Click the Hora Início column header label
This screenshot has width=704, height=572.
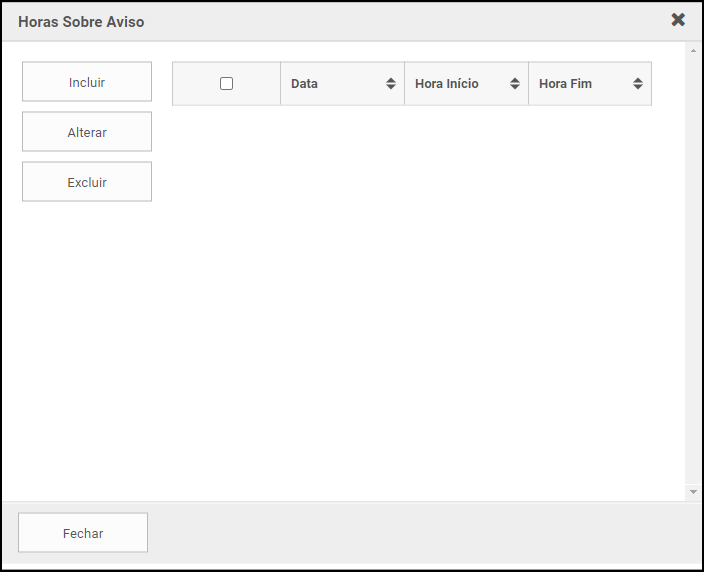(447, 84)
